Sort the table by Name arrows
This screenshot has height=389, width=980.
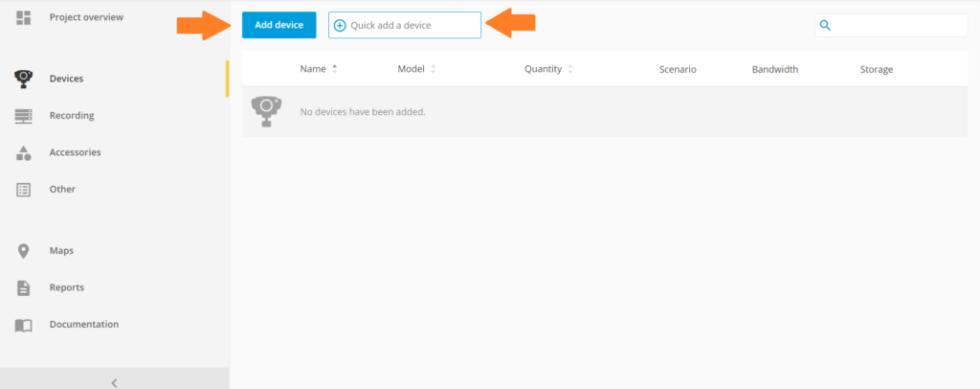(334, 69)
